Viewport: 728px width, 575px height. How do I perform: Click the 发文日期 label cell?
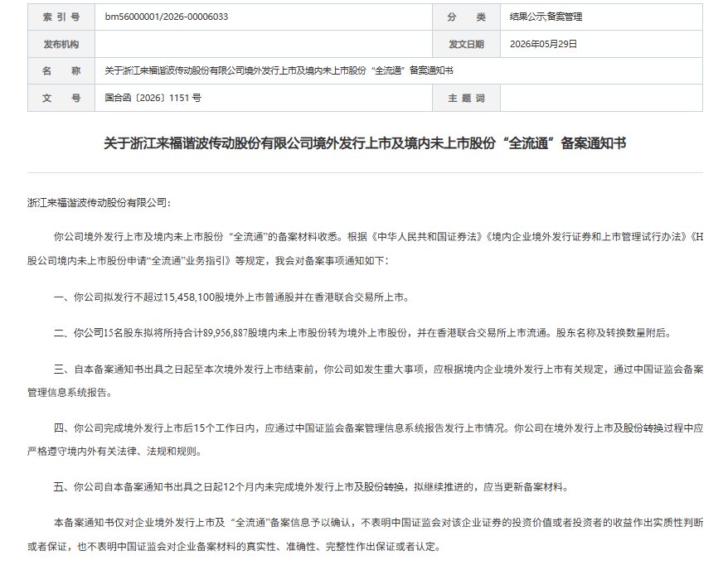pos(466,44)
